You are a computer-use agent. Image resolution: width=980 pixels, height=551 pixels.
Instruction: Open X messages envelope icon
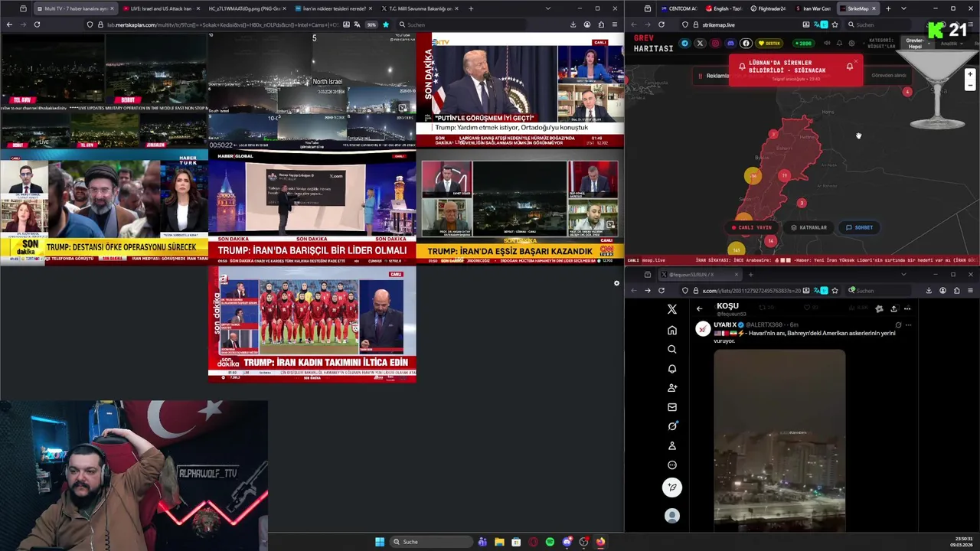click(x=671, y=407)
